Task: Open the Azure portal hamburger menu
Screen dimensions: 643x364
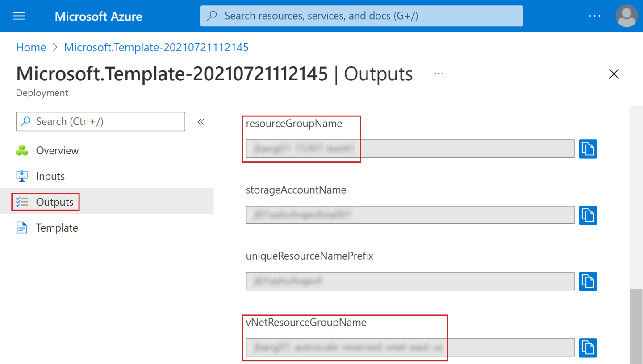Action: tap(19, 16)
